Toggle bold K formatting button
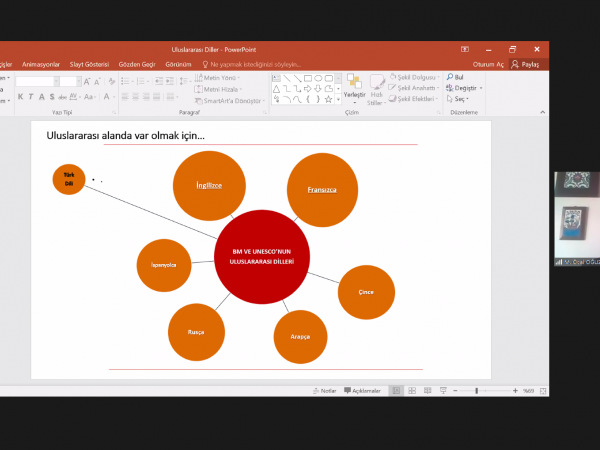 (20, 97)
